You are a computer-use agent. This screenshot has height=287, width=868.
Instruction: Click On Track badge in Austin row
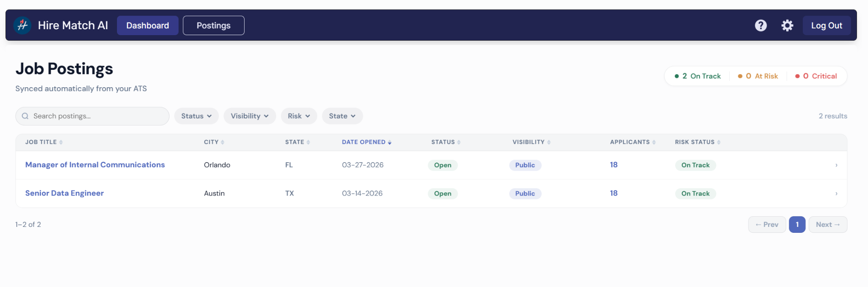(x=696, y=193)
